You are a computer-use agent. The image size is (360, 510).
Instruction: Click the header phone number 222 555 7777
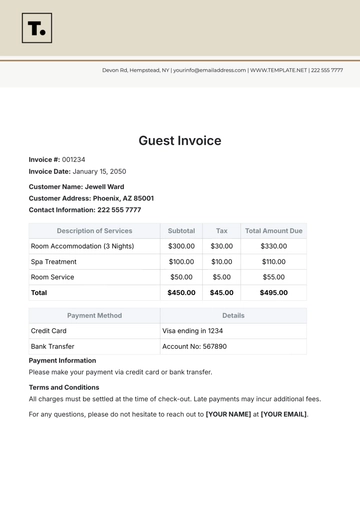(327, 70)
